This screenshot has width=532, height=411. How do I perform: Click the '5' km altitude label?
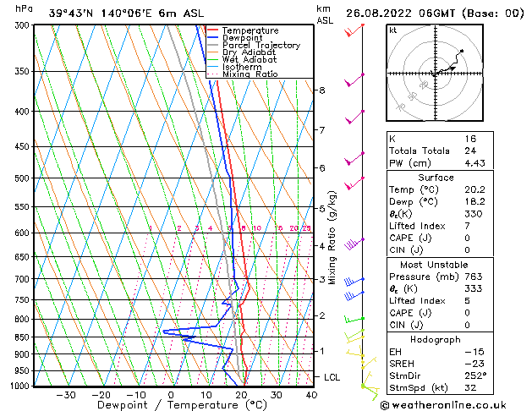tap(321, 209)
